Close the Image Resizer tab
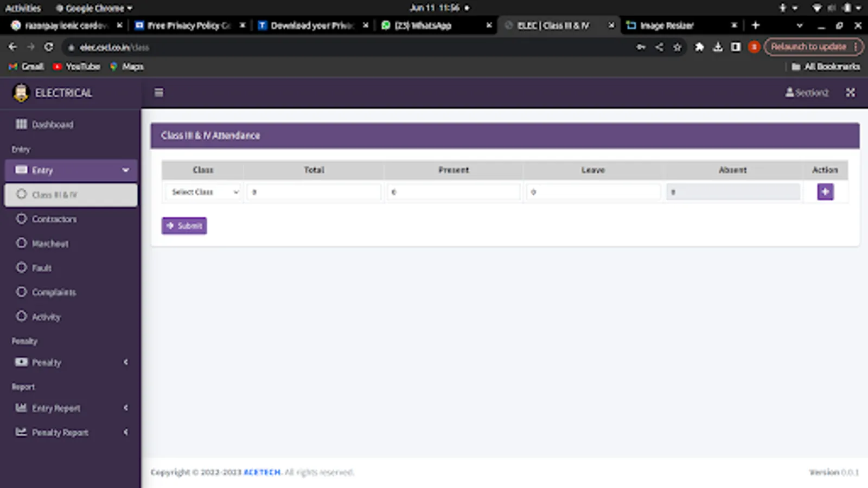Image resolution: width=868 pixels, height=488 pixels. pos(734,25)
